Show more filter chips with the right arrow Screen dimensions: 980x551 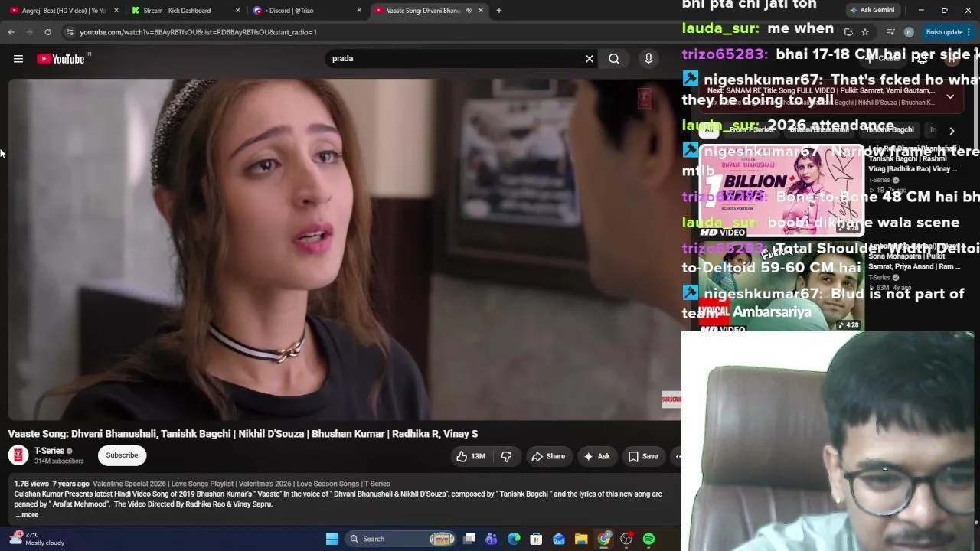click(x=952, y=131)
